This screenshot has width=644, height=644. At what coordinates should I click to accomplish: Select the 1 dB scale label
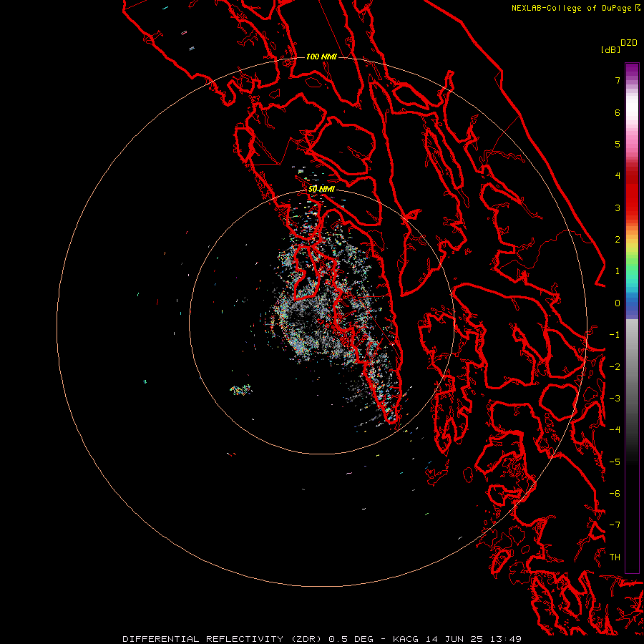(x=618, y=271)
